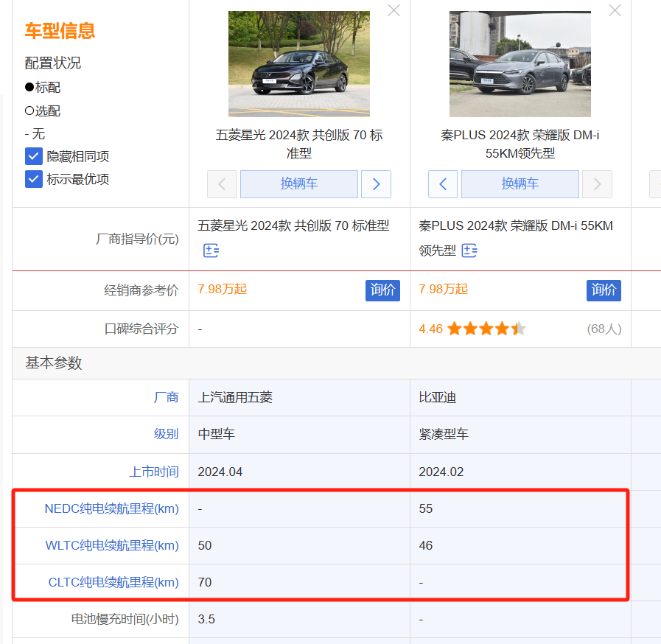Click the CLTC value 70 for 五菱星光
The image size is (661, 644).
pos(204,582)
